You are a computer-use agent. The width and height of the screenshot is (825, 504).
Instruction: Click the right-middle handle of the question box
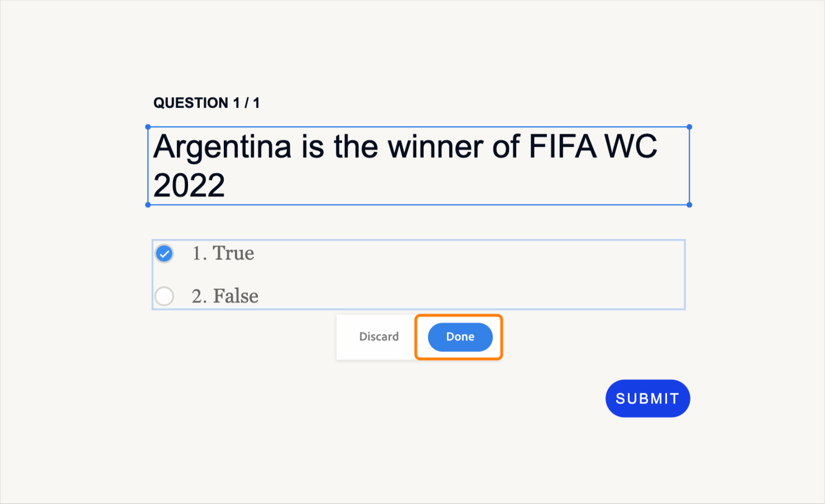pos(690,166)
